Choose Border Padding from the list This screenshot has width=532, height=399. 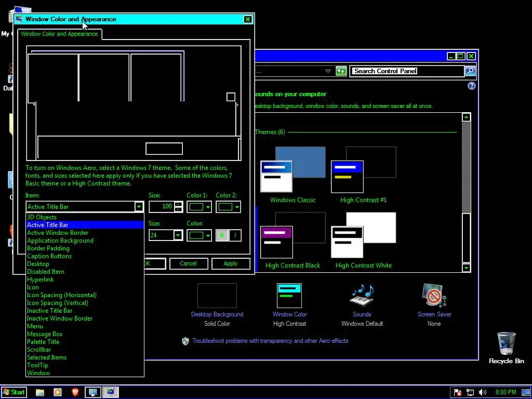pyautogui.click(x=85, y=248)
